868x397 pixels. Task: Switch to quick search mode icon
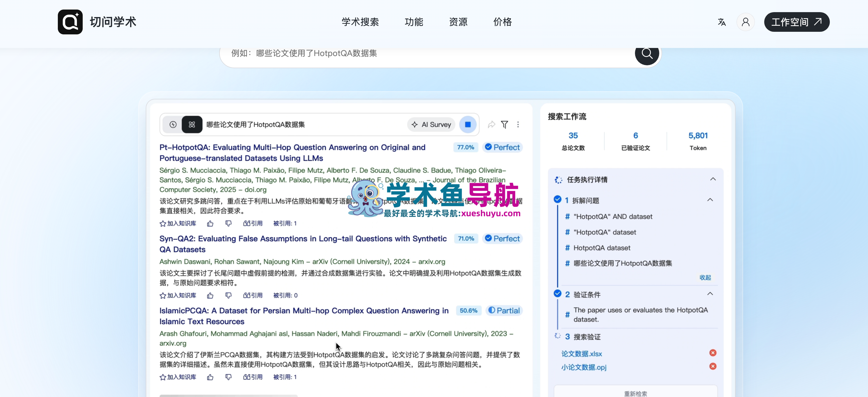[173, 125]
